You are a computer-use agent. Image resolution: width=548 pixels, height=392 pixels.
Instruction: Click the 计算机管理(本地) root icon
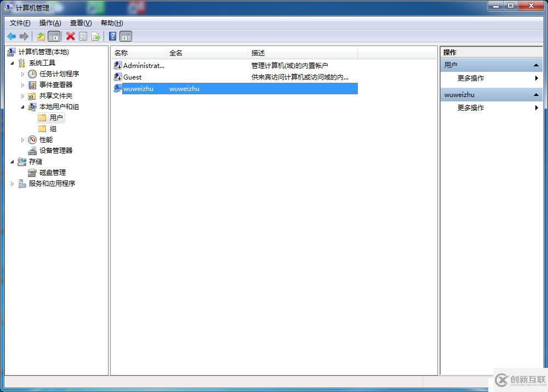(11, 52)
